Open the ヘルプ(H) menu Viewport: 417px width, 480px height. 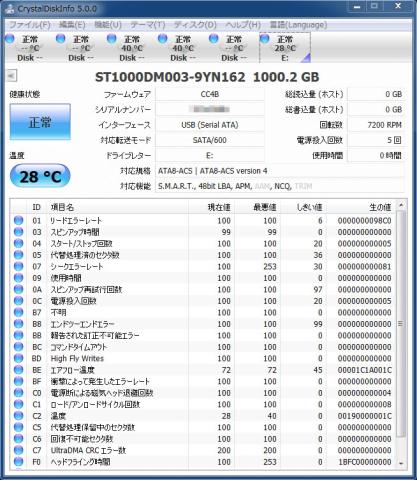[243, 25]
